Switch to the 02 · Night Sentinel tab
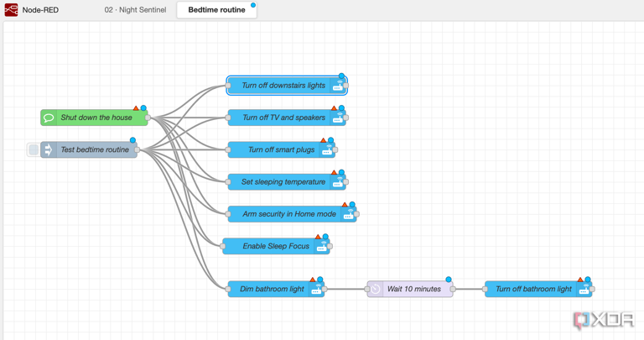This screenshot has width=644, height=340. coord(135,10)
